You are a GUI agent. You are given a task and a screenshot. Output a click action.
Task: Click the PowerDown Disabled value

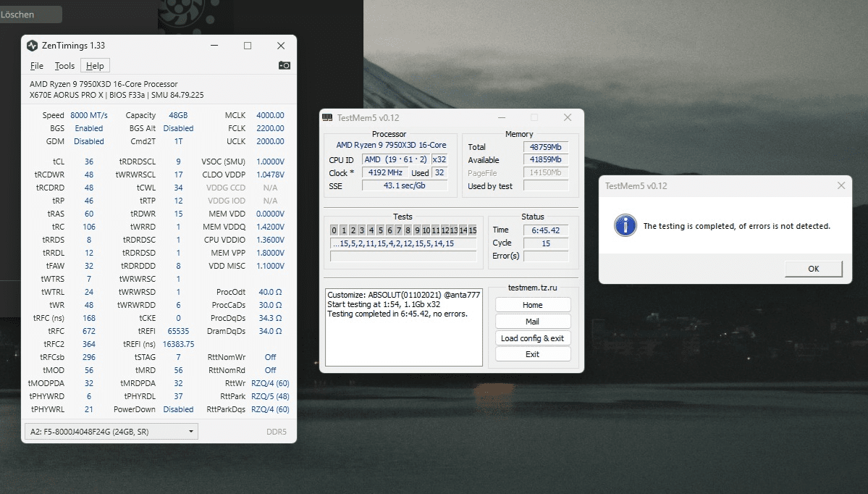178,409
